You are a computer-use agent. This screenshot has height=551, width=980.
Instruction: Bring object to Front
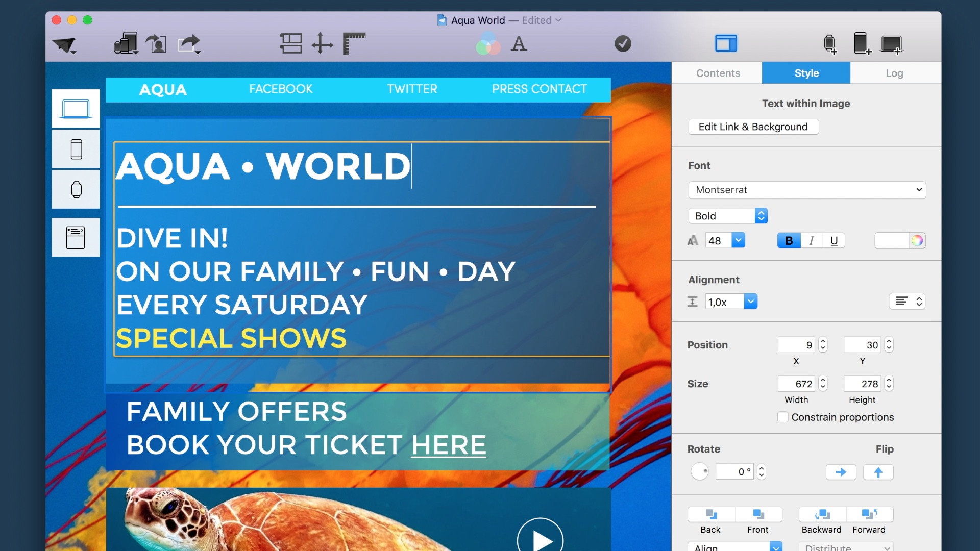click(x=758, y=514)
